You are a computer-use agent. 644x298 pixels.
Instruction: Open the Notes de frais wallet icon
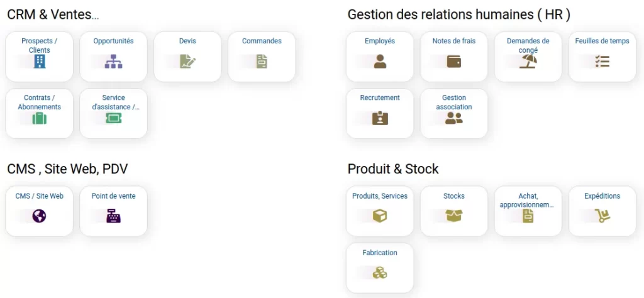pos(454,62)
